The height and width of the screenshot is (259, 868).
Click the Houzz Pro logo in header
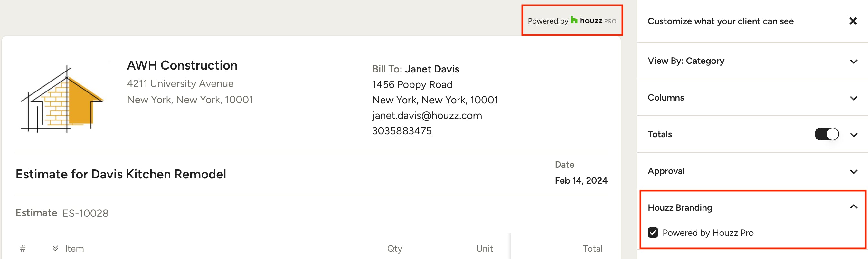pyautogui.click(x=593, y=21)
